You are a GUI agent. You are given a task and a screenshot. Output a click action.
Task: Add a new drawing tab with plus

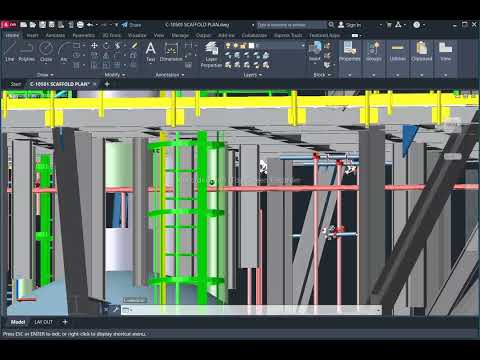(x=107, y=84)
